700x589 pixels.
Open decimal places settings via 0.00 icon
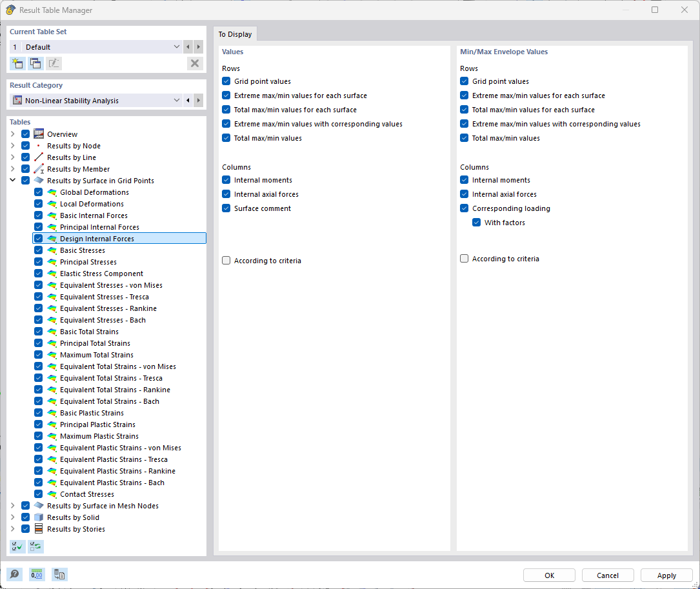pyautogui.click(x=37, y=574)
